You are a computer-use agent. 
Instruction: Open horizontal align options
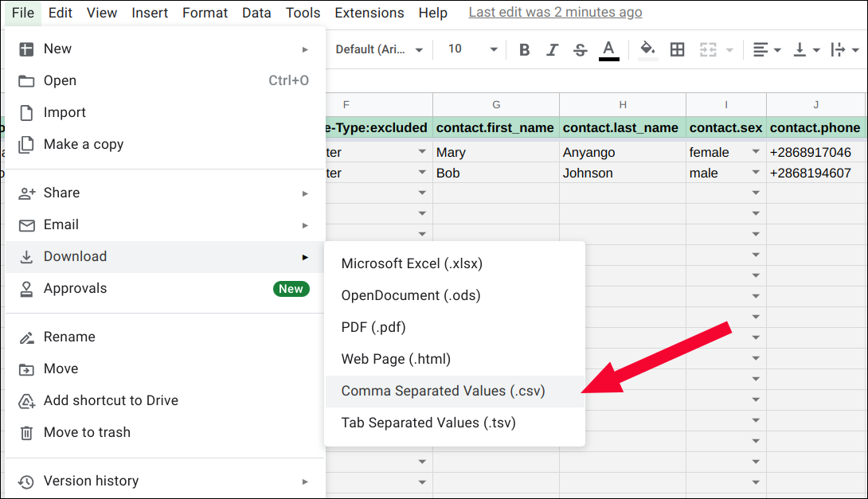point(767,50)
